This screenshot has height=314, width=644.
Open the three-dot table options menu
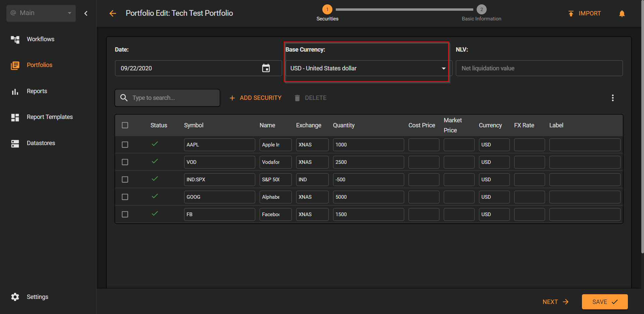coord(613,98)
